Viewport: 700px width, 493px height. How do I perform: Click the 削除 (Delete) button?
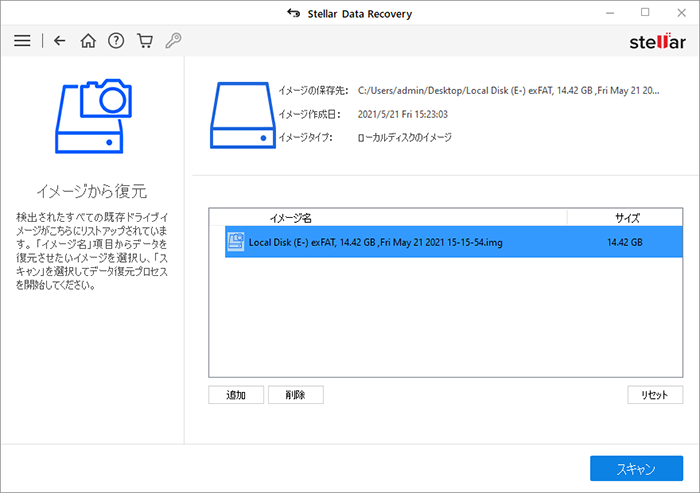pos(296,395)
